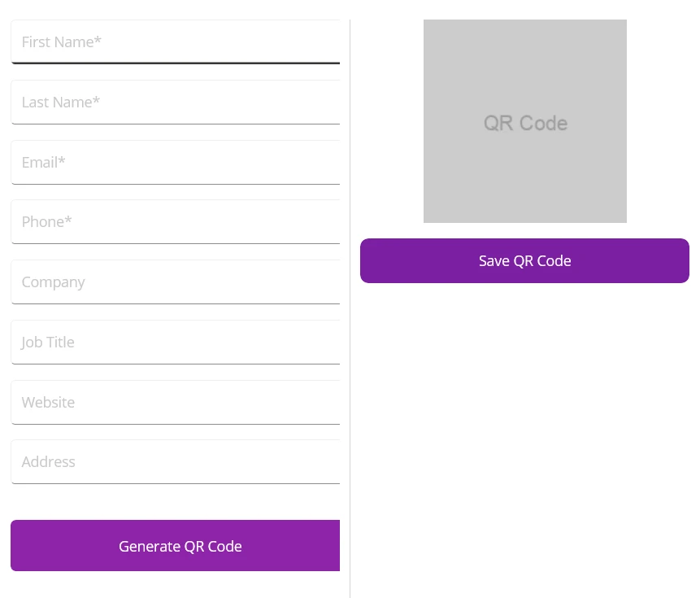Click the 'QR Code' text in preview
The image size is (700, 598).
click(525, 123)
